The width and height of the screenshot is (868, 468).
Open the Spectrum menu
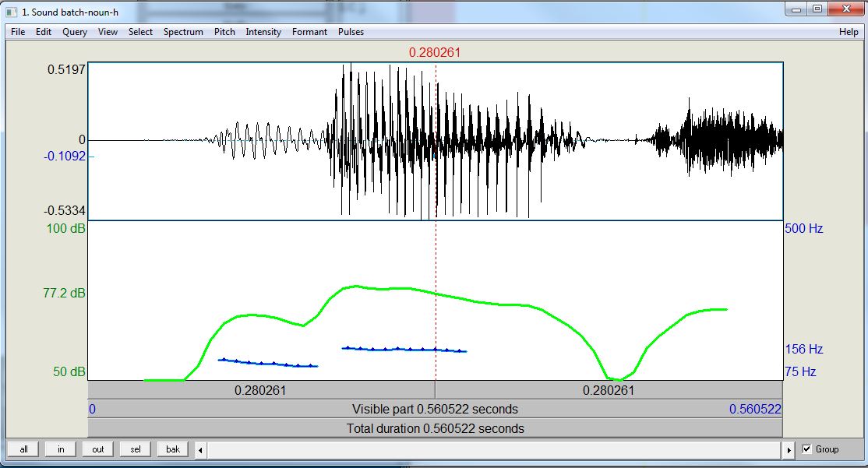coord(183,31)
